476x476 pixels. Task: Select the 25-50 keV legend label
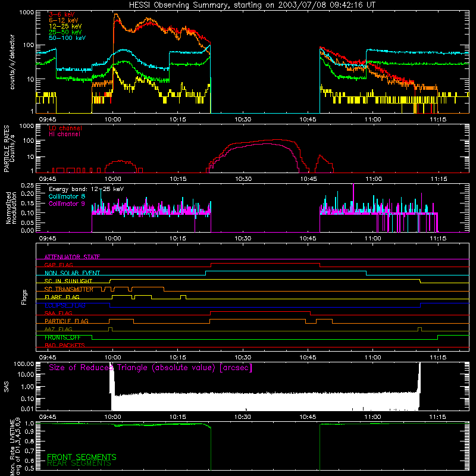pos(65,32)
